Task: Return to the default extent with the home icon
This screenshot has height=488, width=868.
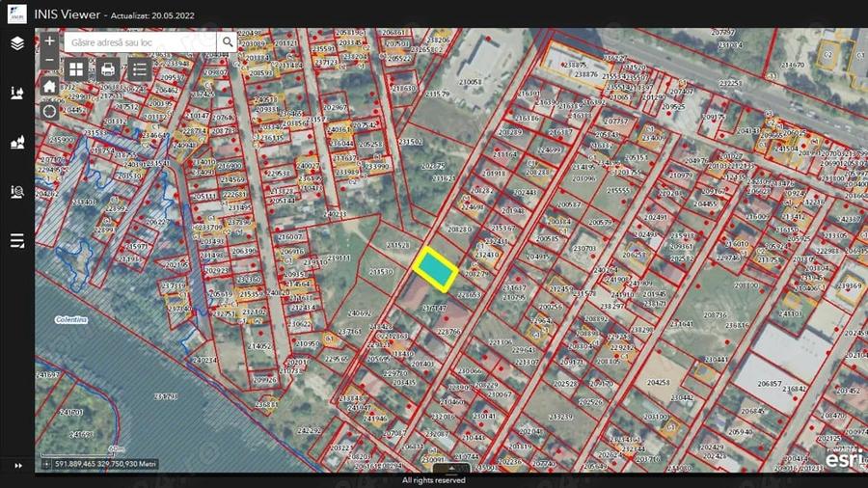Action: tap(49, 86)
